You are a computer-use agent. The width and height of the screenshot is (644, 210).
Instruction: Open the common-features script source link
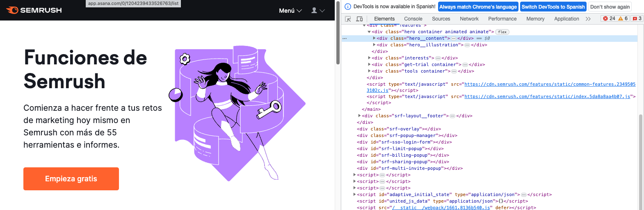[550, 84]
